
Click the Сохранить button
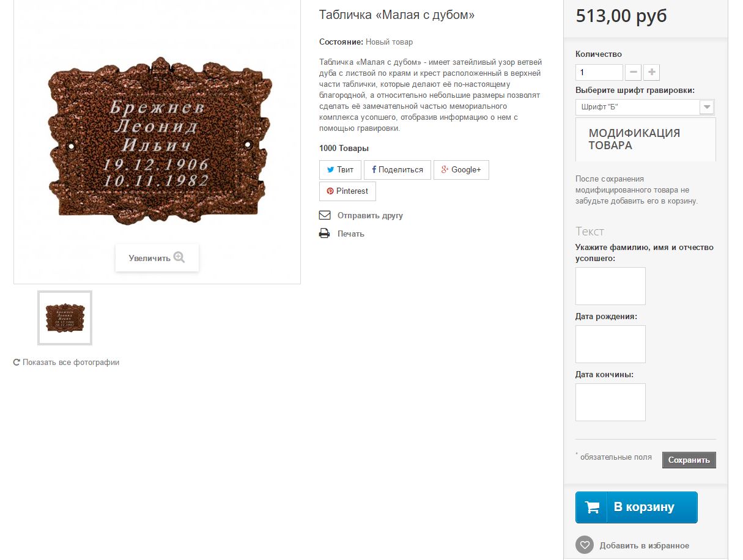(x=689, y=460)
